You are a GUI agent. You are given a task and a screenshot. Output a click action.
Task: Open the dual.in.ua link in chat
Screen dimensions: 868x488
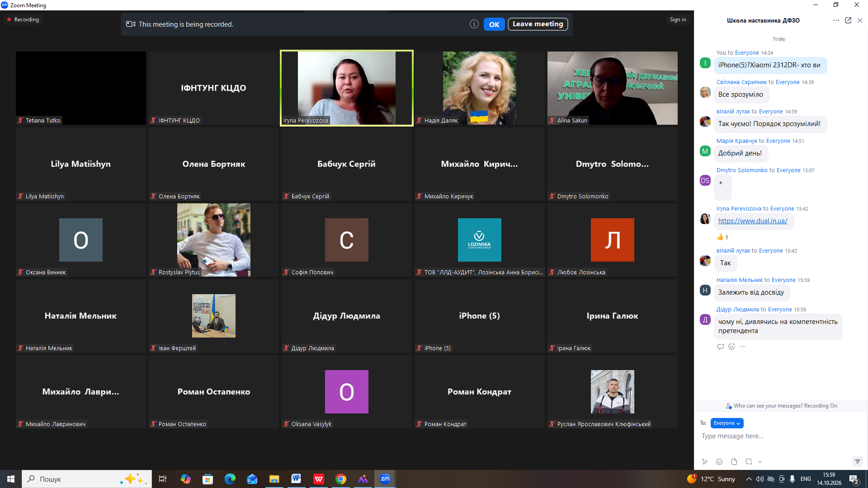(x=753, y=221)
